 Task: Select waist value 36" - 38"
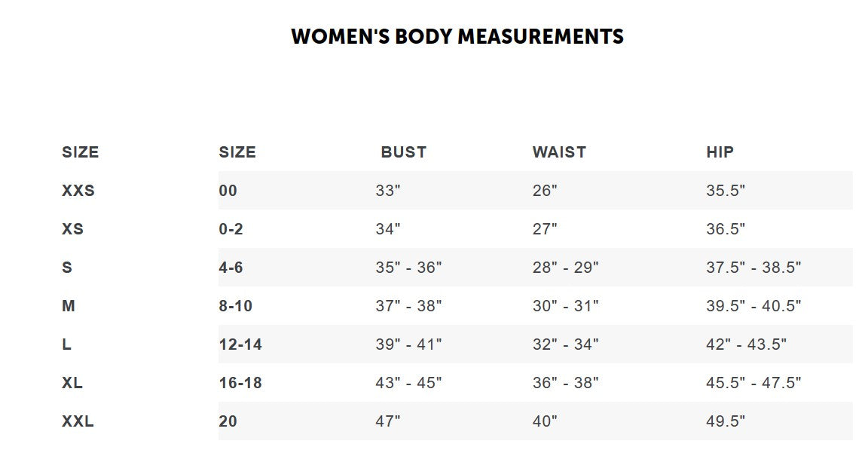(565, 383)
